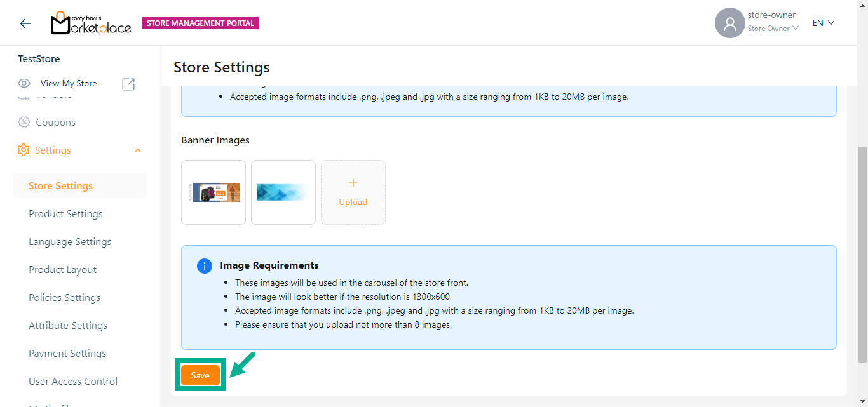The width and height of the screenshot is (868, 407).
Task: Open Policies Settings page
Action: pyautogui.click(x=64, y=298)
